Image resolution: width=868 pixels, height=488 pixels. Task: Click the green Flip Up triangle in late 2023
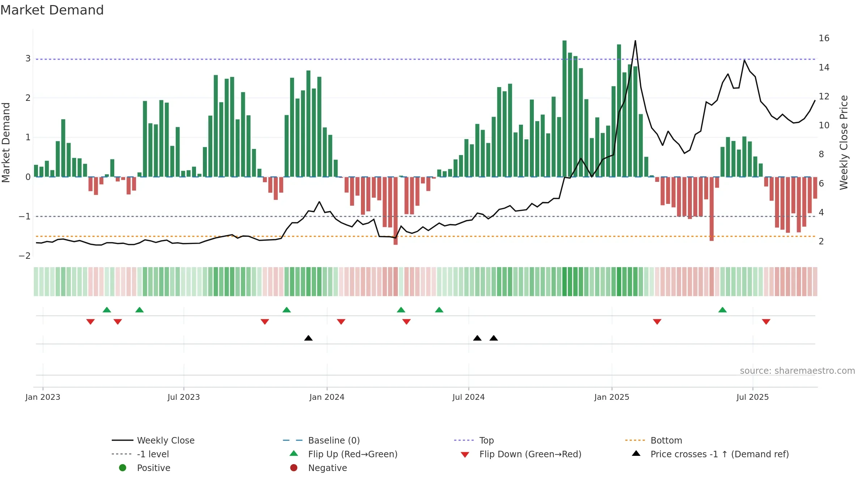coord(286,310)
